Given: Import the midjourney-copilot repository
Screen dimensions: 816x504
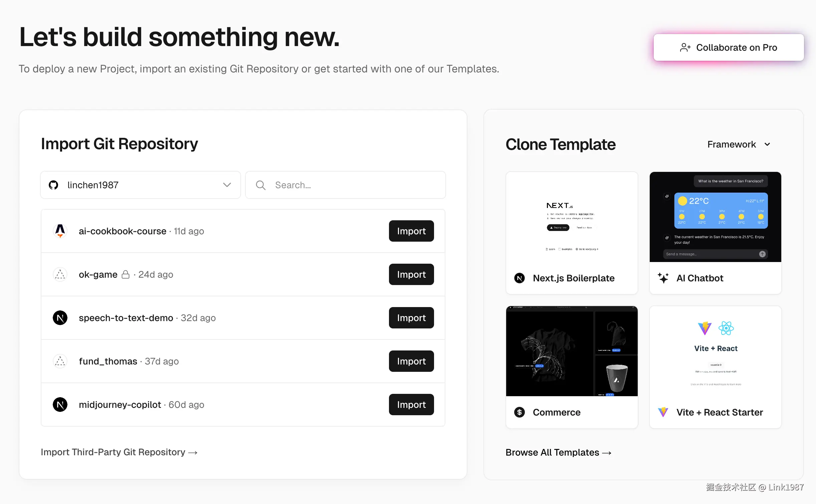Looking at the screenshot, I should coord(411,405).
